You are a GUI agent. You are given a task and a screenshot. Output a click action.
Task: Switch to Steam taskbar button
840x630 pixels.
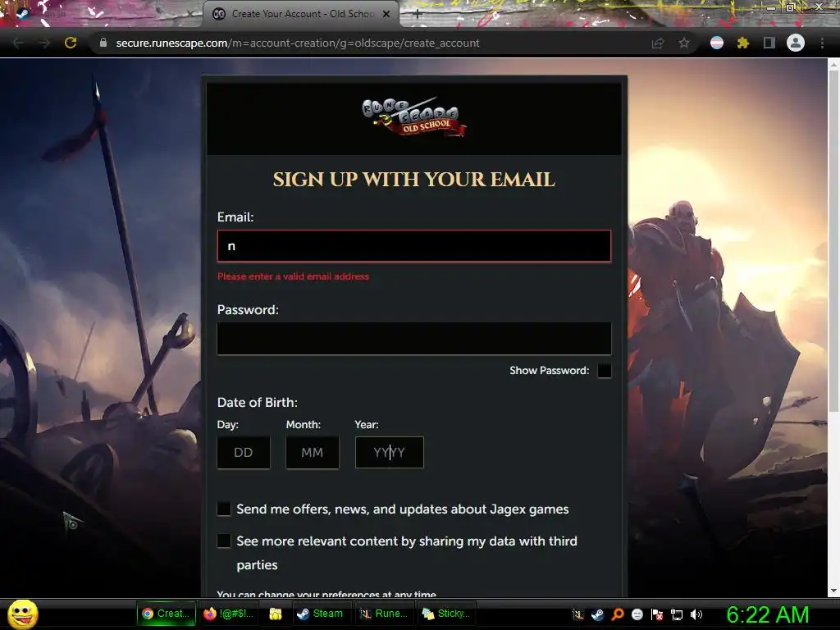[321, 614]
